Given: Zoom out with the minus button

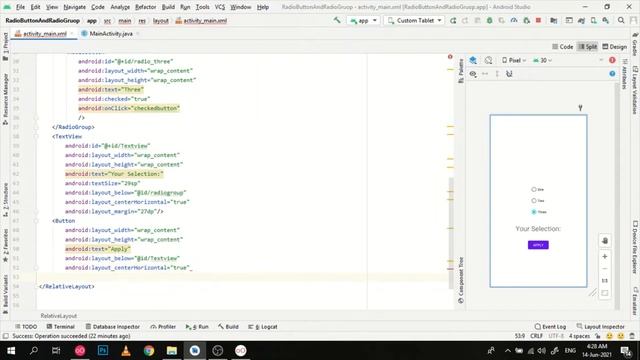Looking at the screenshot, I should pyautogui.click(x=605, y=269).
